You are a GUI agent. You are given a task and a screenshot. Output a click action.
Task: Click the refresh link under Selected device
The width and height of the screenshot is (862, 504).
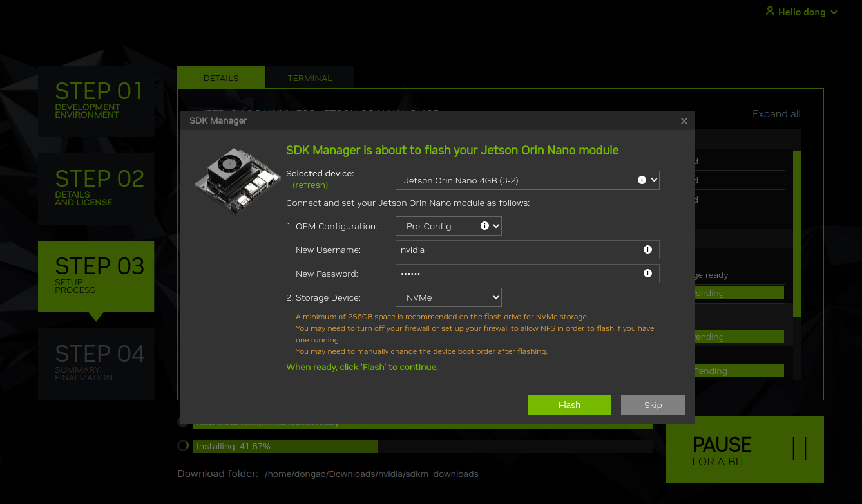point(310,185)
